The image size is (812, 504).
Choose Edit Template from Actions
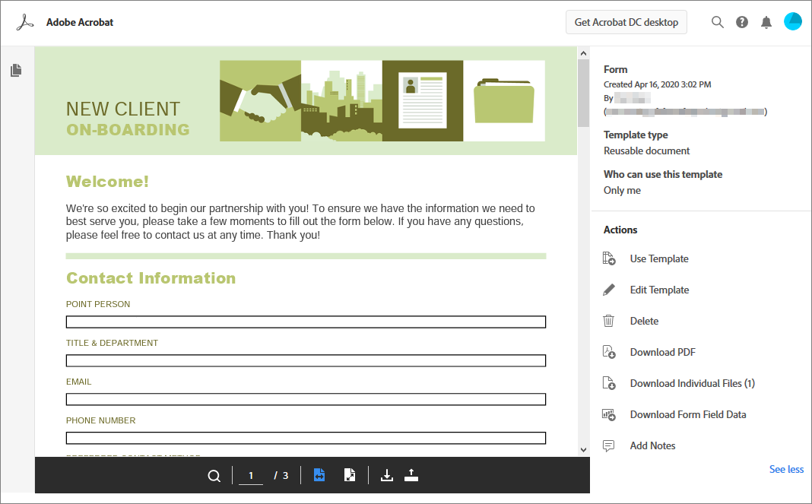[658, 290]
